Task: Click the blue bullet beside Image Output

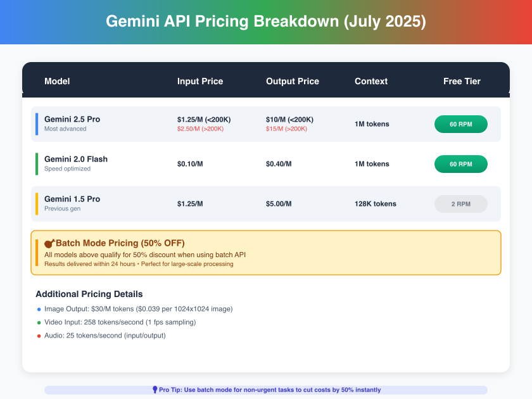Action: [x=38, y=309]
